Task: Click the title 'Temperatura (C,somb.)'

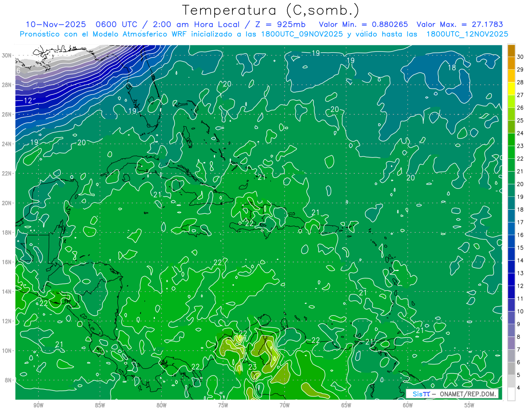Action: (270, 10)
